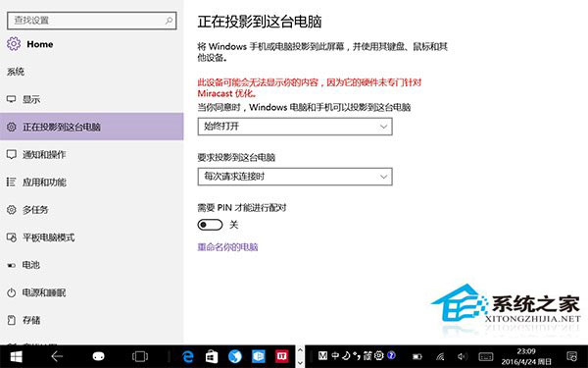The height and width of the screenshot is (368, 588).
Task: Open Task View on the taskbar
Action: click(140, 356)
